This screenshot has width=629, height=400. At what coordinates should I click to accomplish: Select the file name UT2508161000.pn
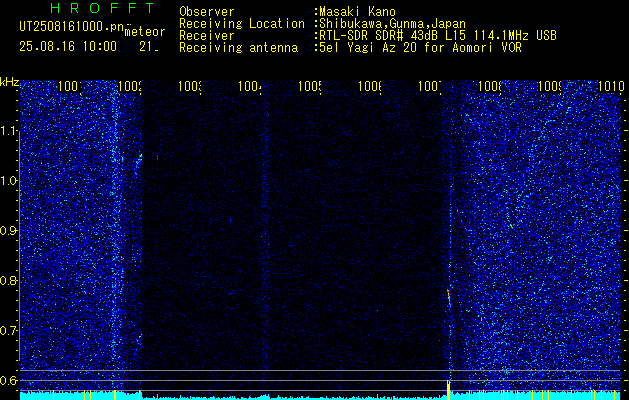point(71,27)
